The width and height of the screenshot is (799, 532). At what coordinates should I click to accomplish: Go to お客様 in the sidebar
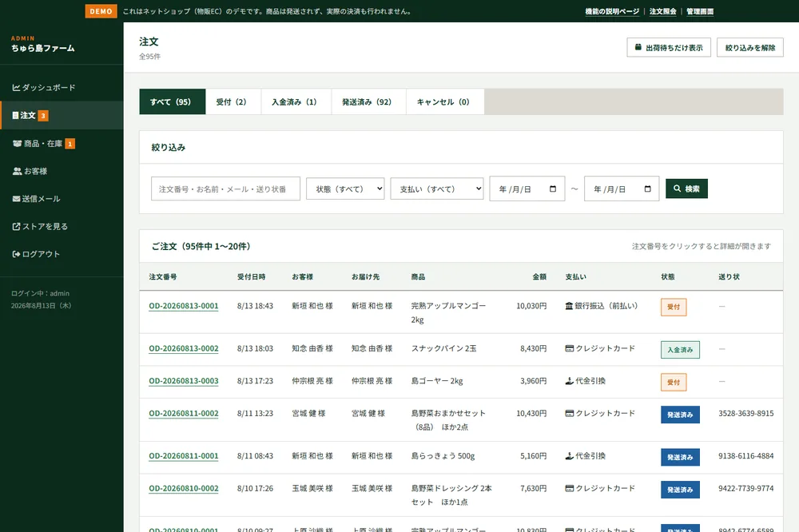[x=62, y=171]
